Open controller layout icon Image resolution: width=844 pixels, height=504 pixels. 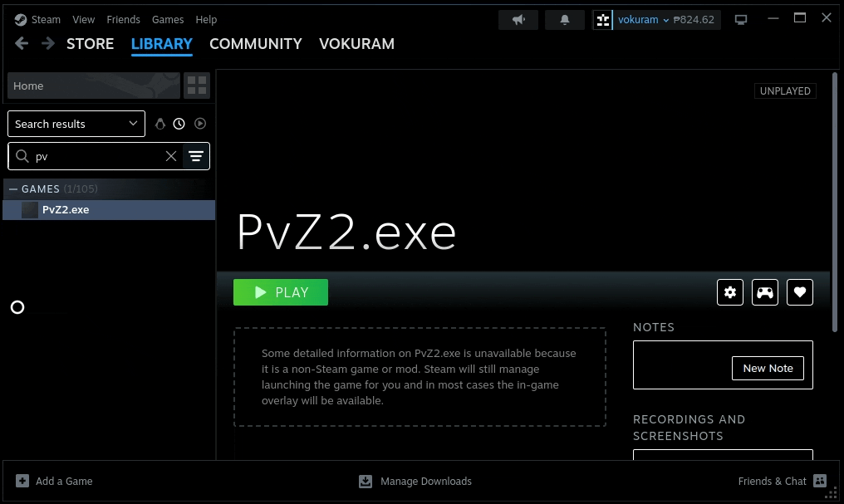(x=765, y=292)
